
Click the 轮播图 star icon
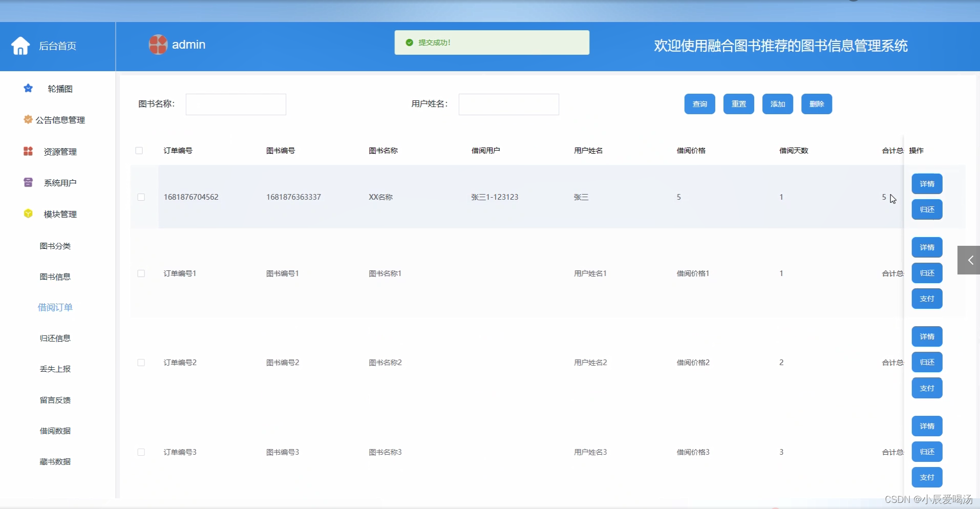28,88
